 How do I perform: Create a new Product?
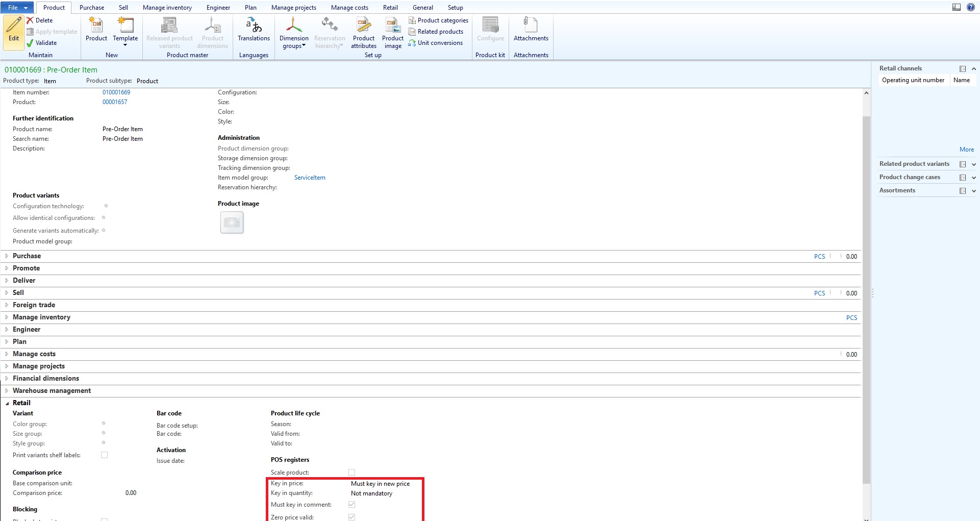pyautogui.click(x=96, y=30)
